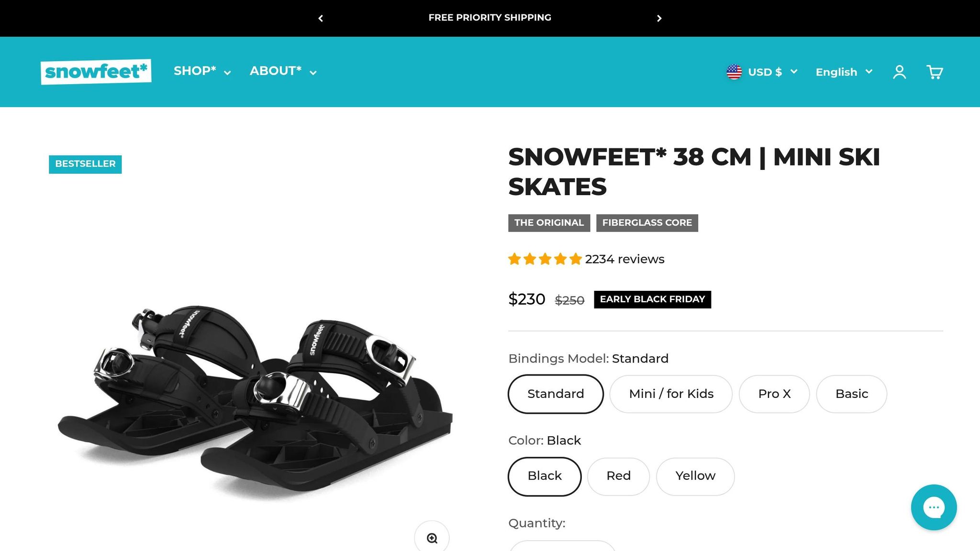The image size is (980, 551).
Task: Expand the SHOP* menu
Action: coord(202,71)
